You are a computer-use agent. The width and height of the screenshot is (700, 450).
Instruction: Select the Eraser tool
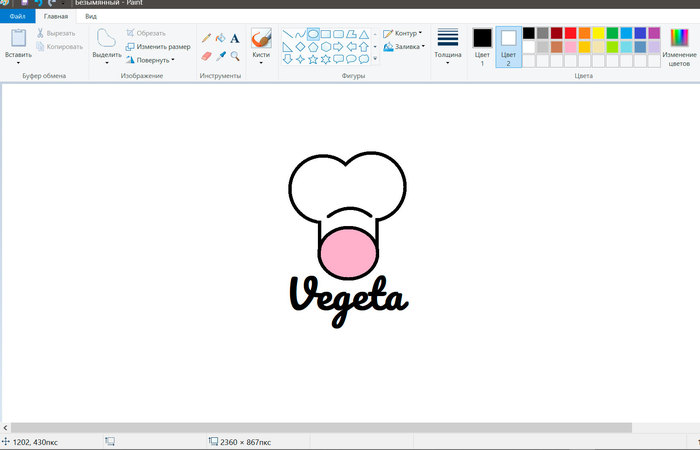(206, 56)
